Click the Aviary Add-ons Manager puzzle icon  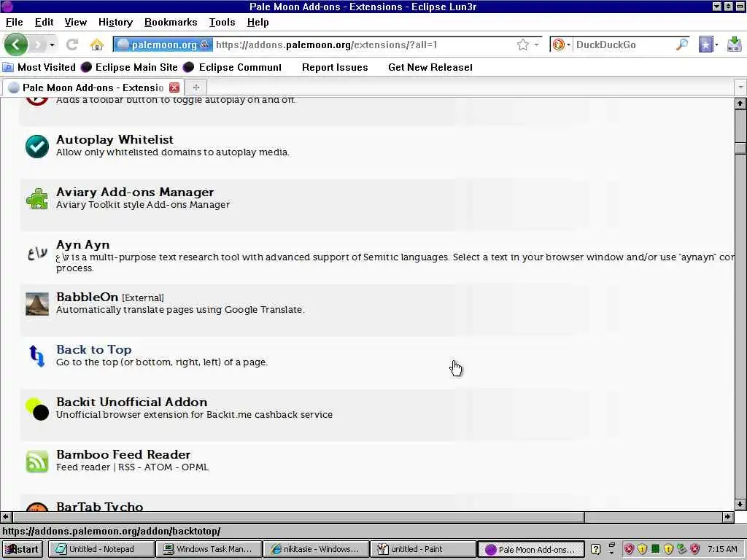point(37,198)
